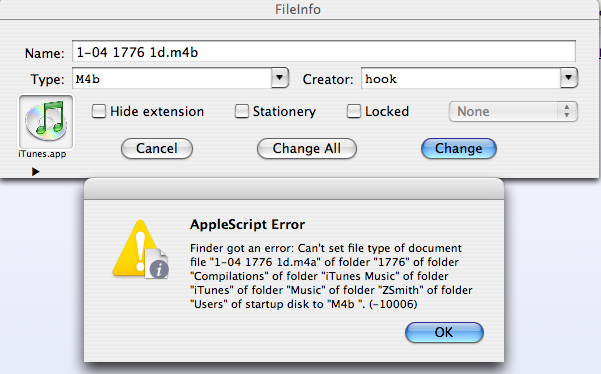Image resolution: width=601 pixels, height=374 pixels.
Task: Open the Type dropdown arrow
Action: click(x=280, y=78)
